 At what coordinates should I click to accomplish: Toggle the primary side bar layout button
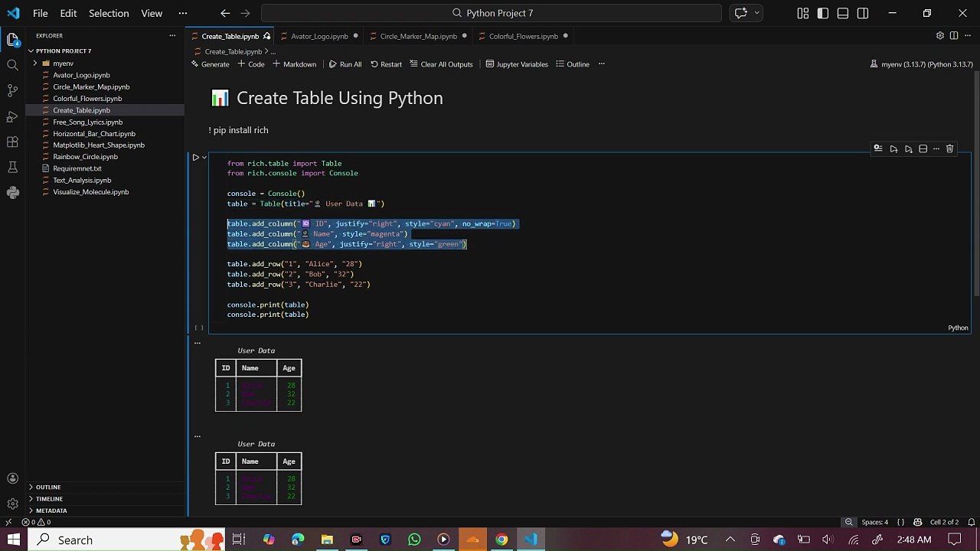click(822, 13)
